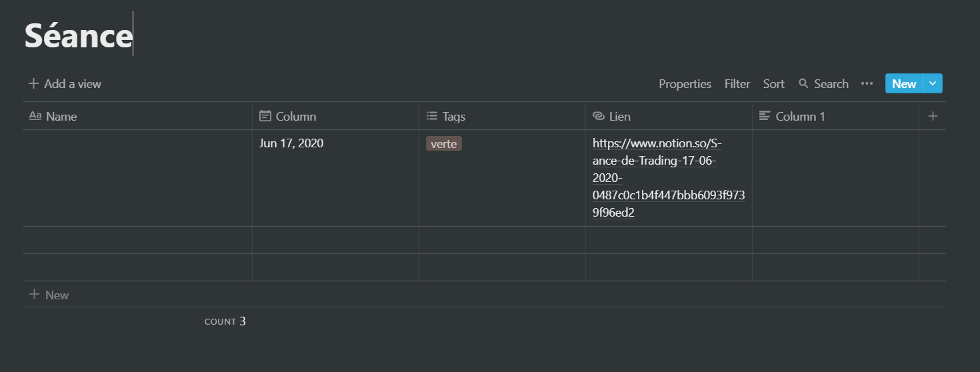Click the Search magnifier icon
This screenshot has height=372, width=980.
click(803, 83)
